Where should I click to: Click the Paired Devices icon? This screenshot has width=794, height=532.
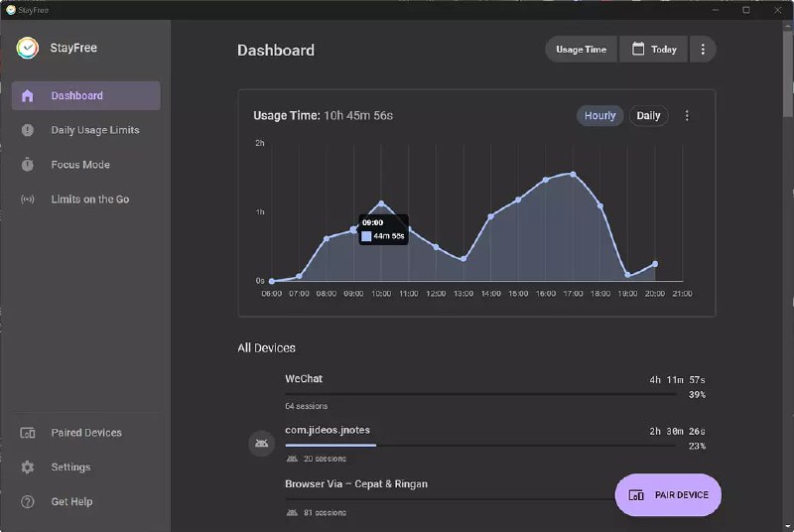point(28,433)
